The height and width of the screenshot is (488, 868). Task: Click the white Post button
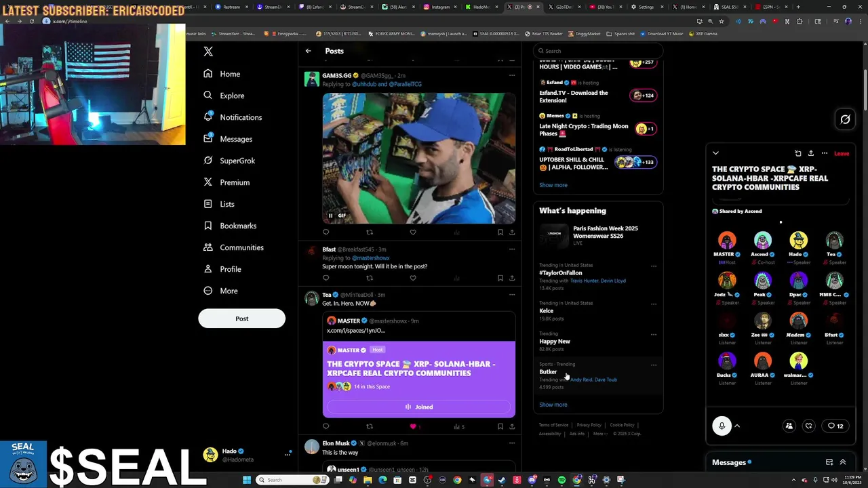[241, 319]
